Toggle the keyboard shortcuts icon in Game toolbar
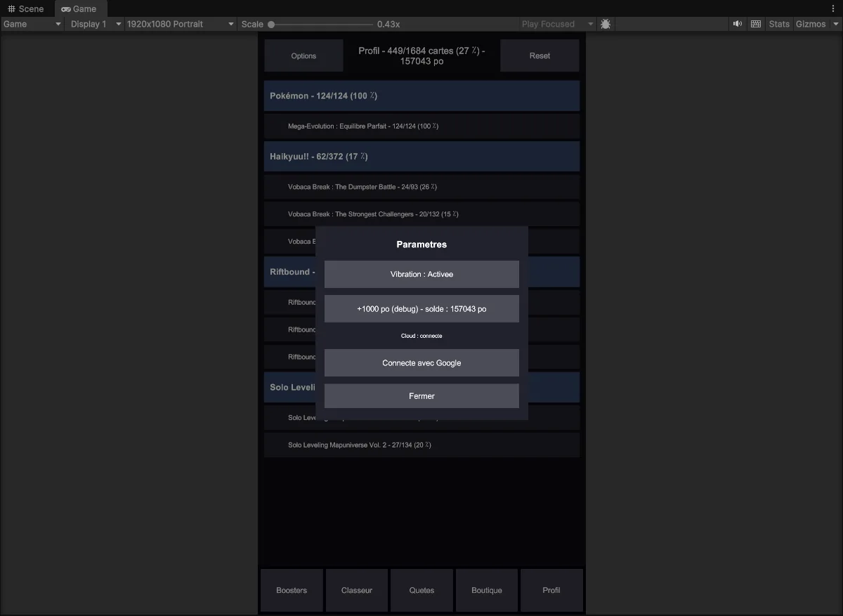 756,24
